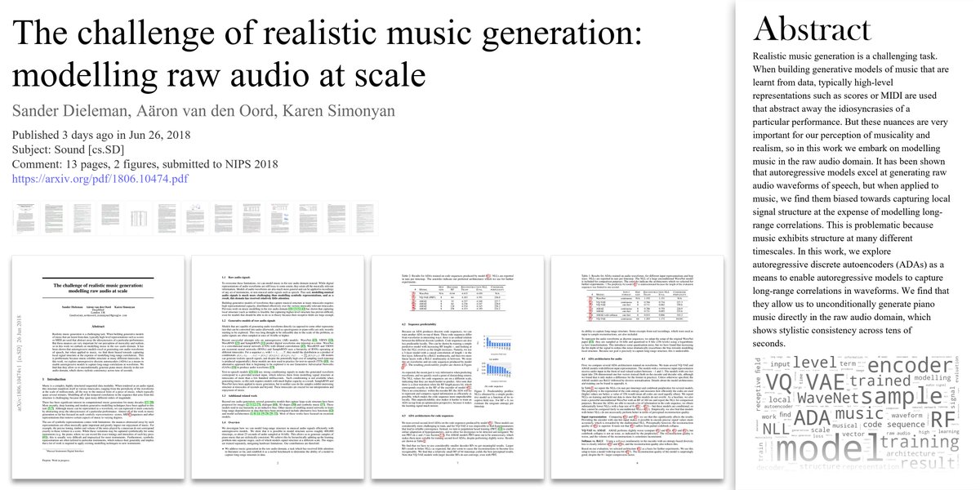Click the word 'sample' in the word cloud

(902, 398)
